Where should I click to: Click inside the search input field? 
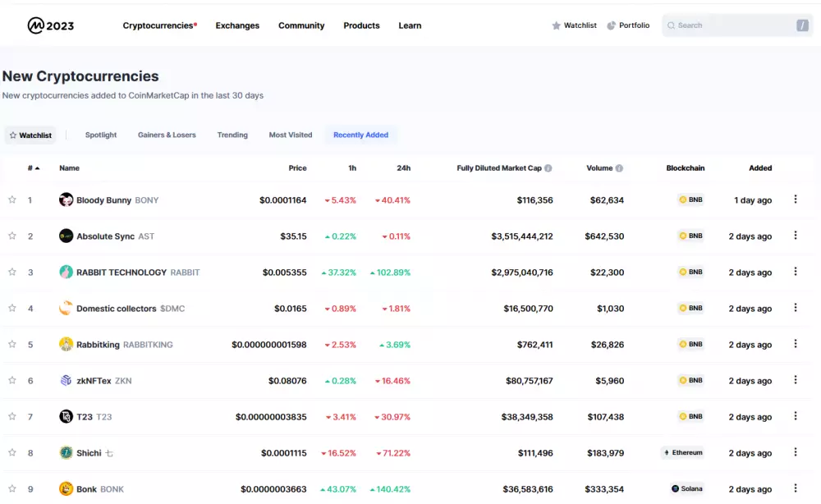(731, 25)
